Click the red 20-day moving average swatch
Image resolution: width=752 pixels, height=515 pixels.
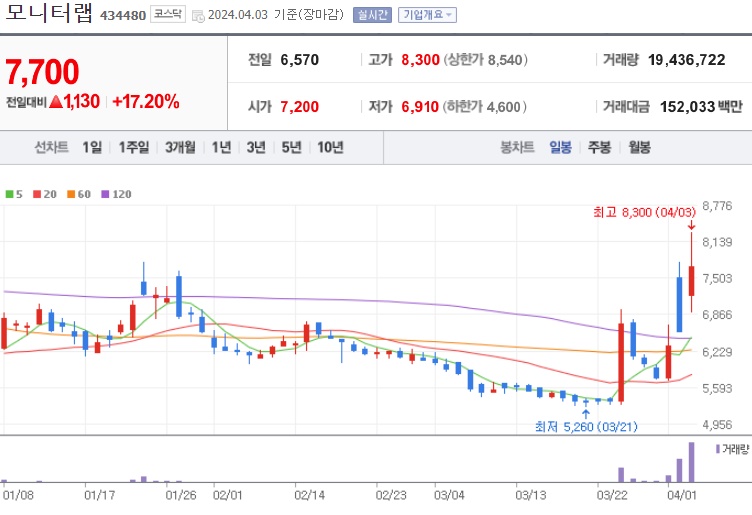click(x=37, y=194)
